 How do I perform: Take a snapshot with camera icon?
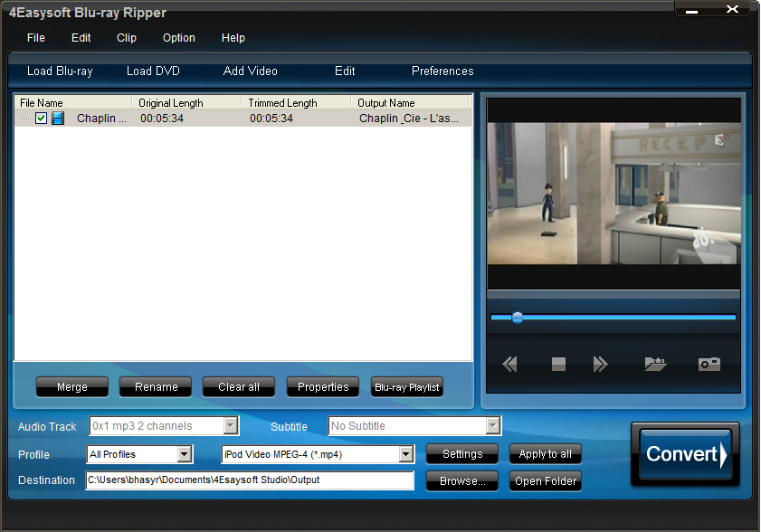pyautogui.click(x=709, y=364)
